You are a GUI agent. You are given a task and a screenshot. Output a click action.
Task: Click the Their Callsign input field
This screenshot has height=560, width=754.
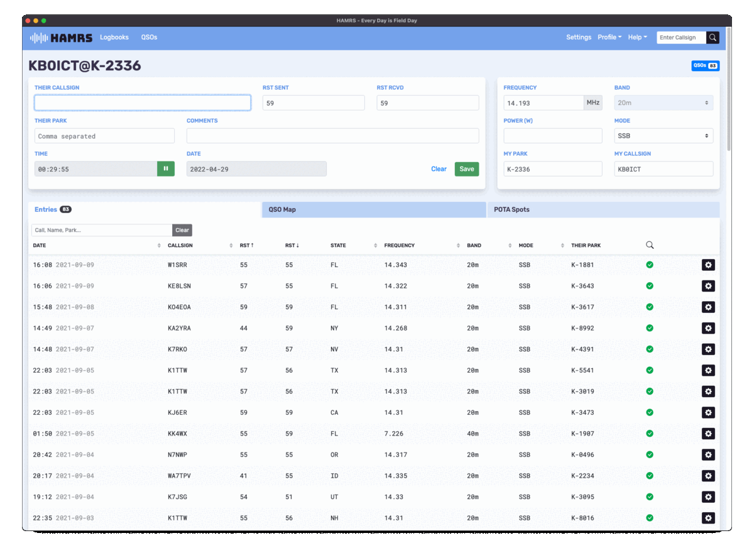click(x=143, y=103)
